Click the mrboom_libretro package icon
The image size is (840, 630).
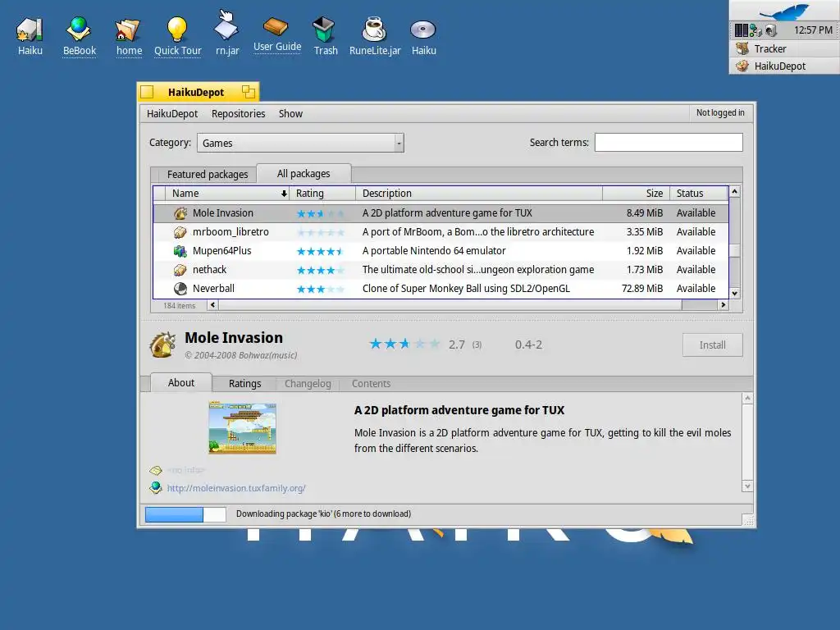[x=180, y=232]
